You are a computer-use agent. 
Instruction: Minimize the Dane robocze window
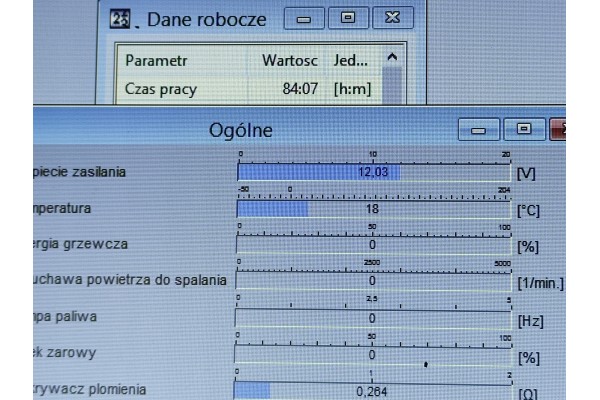pyautogui.click(x=304, y=18)
